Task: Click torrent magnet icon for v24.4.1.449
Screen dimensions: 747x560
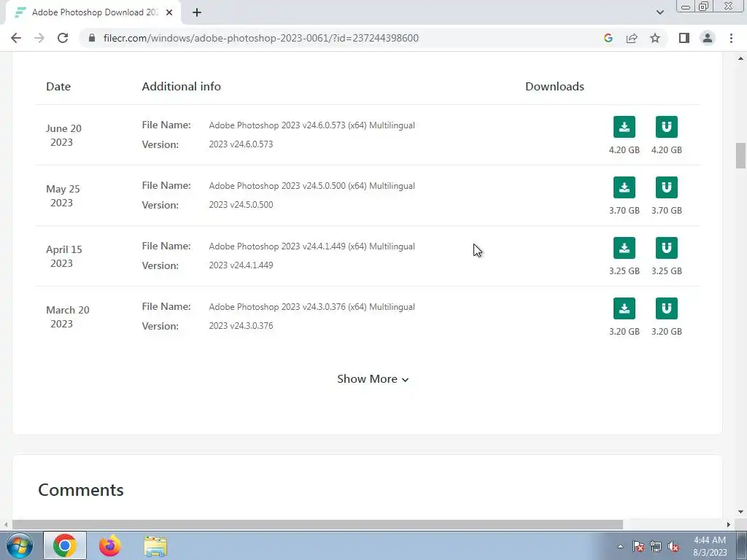Action: [667, 248]
